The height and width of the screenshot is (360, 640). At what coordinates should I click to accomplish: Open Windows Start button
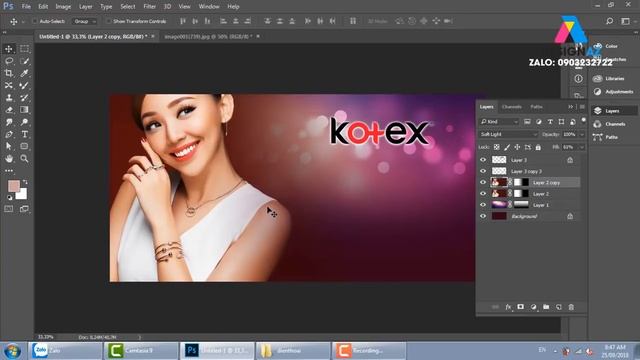pyautogui.click(x=12, y=351)
